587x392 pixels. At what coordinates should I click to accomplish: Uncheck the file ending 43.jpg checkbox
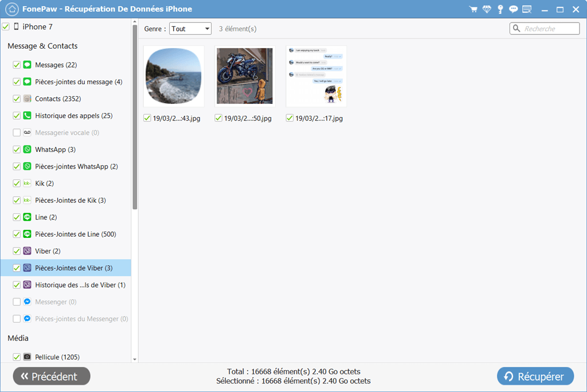147,118
